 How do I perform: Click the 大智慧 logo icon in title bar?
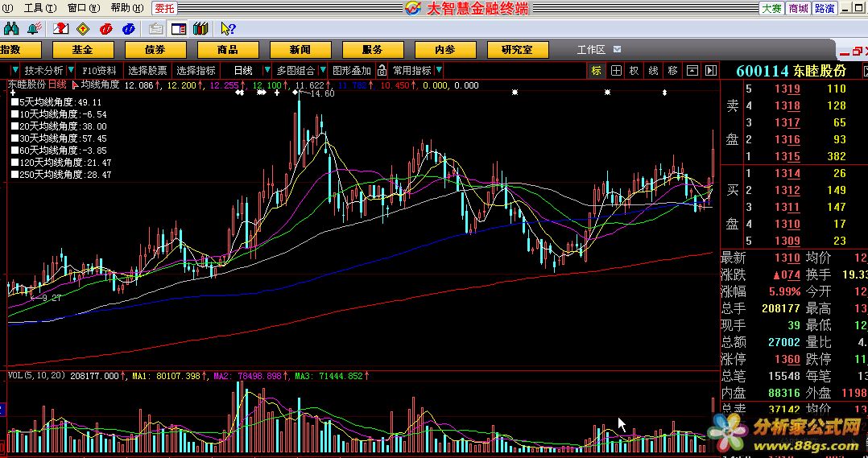pyautogui.click(x=412, y=8)
